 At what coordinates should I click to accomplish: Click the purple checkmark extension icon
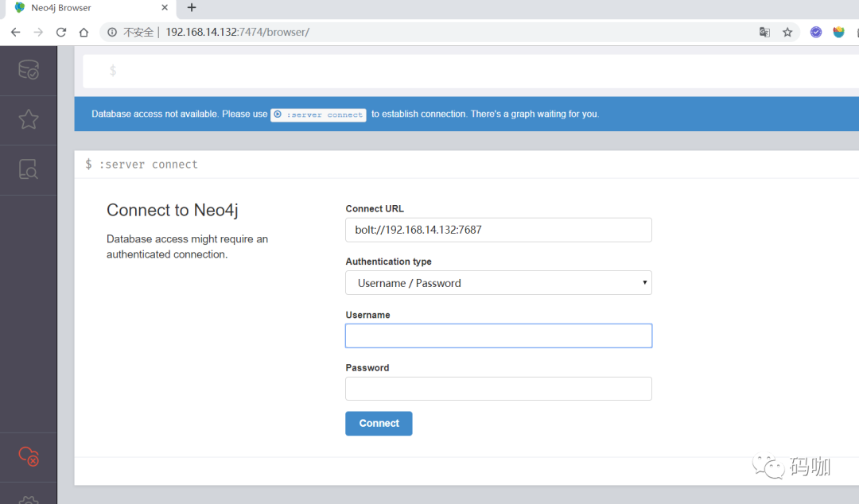point(816,33)
